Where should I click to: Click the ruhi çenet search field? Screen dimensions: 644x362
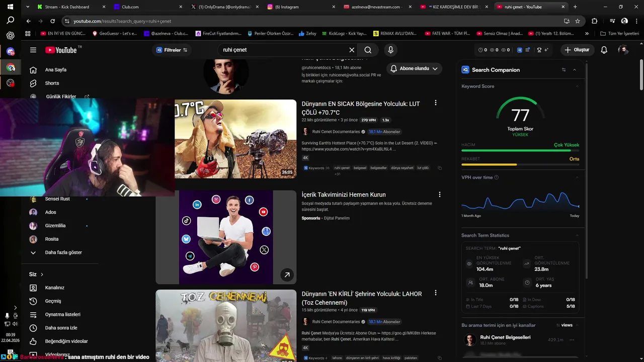pos(284,50)
